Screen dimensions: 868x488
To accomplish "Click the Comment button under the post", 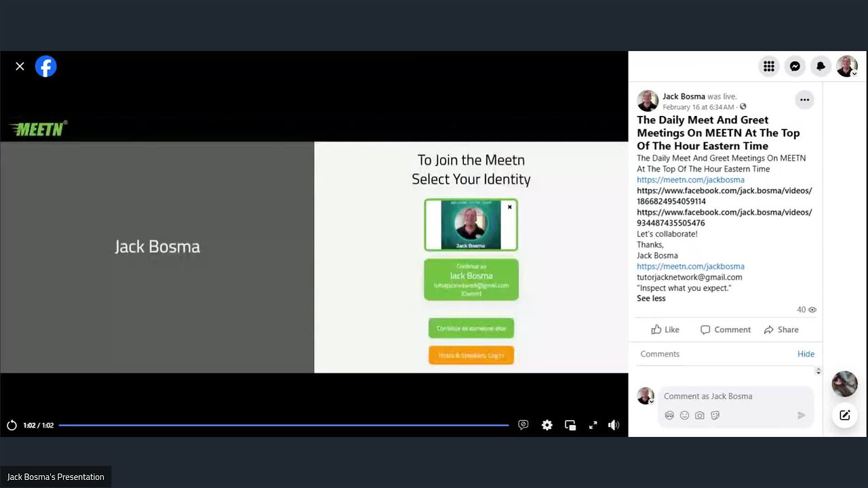I will point(726,329).
